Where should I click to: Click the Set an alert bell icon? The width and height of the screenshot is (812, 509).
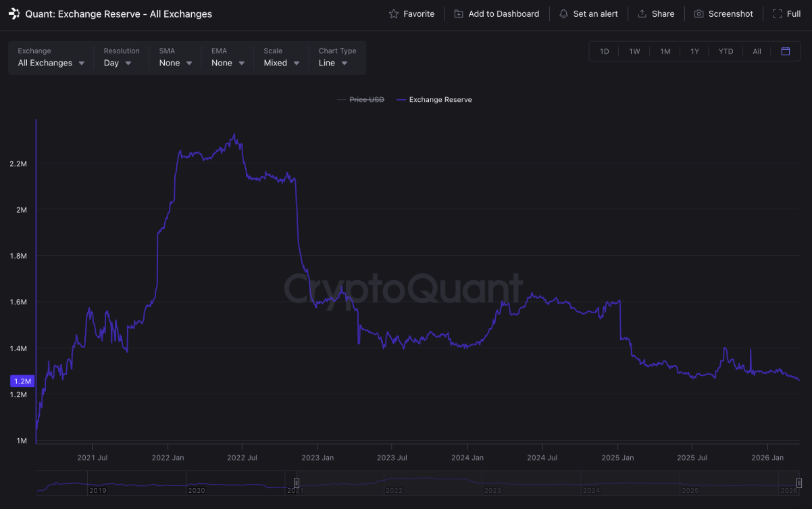(x=563, y=14)
